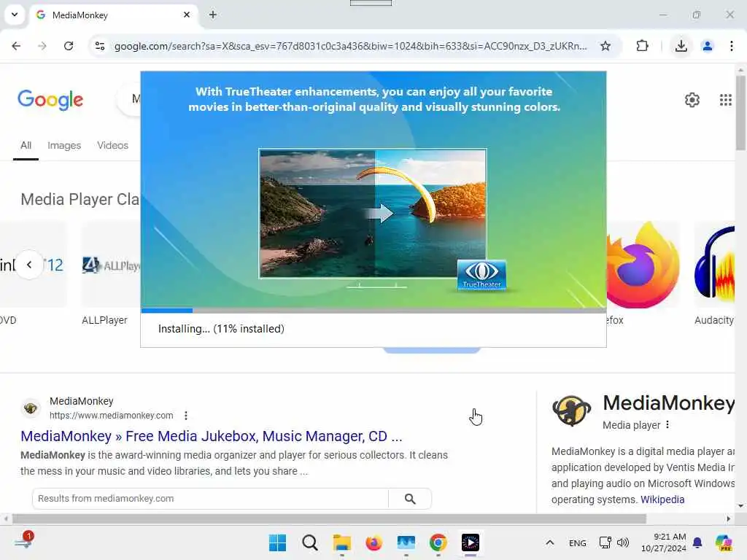Open the notifications bell icon
Viewport: 747px width, 560px height.
tap(697, 542)
